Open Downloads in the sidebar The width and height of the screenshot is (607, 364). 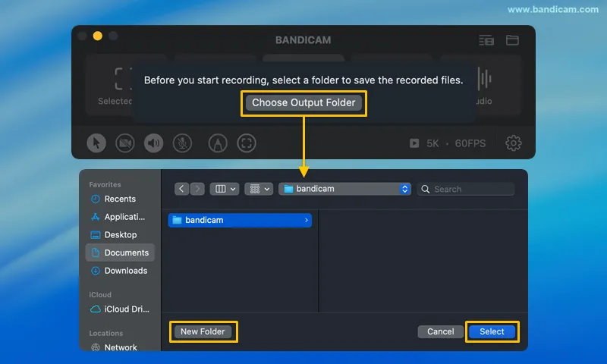(x=120, y=271)
